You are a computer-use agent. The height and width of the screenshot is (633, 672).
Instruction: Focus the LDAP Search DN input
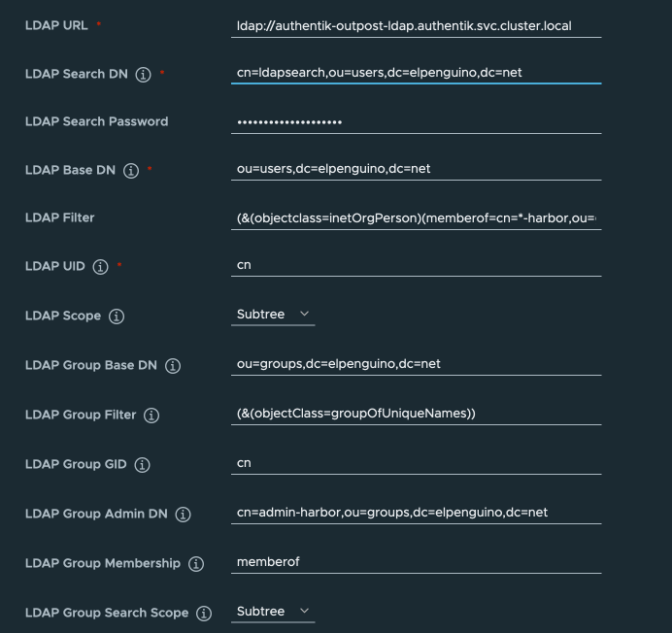point(416,72)
